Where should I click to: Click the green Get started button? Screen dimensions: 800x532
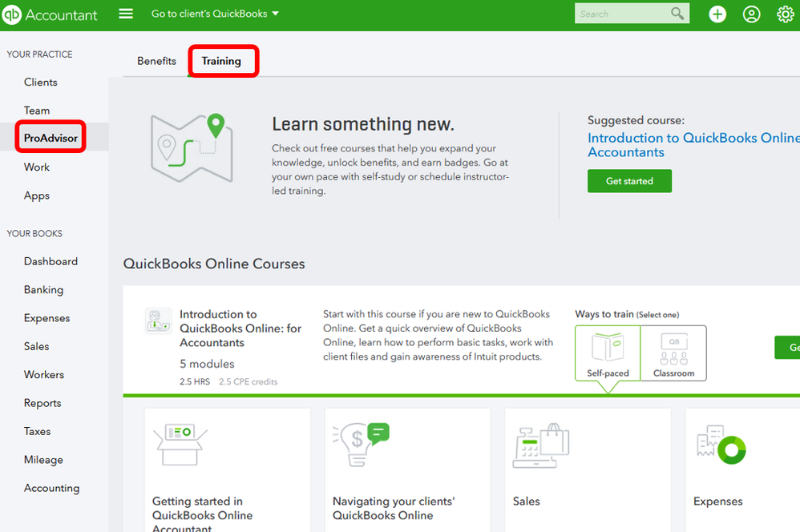pos(629,181)
